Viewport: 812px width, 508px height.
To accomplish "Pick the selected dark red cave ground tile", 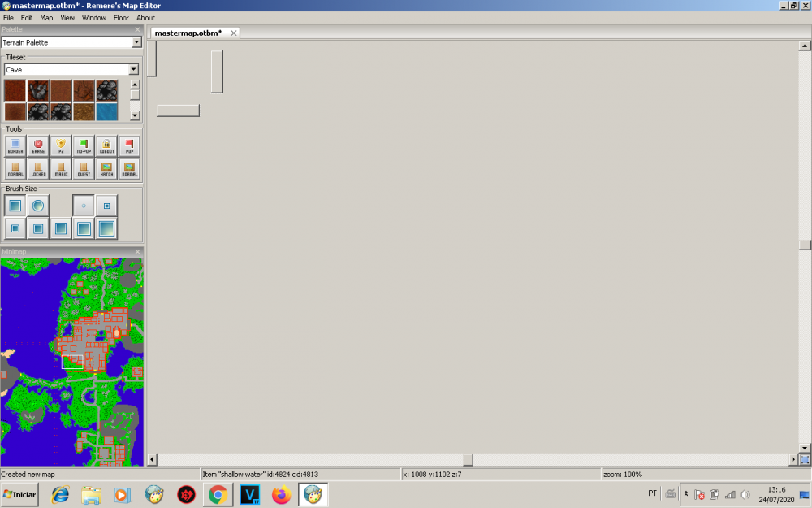I will 15,90.
